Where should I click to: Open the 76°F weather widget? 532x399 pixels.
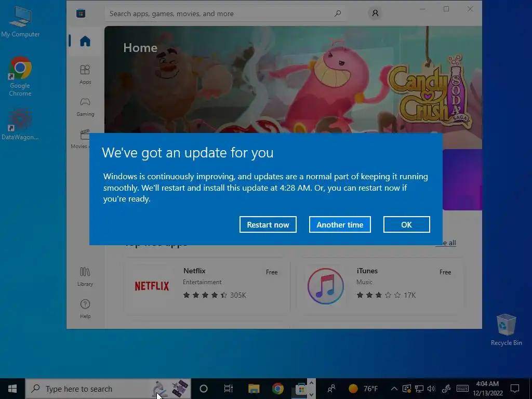pos(363,389)
